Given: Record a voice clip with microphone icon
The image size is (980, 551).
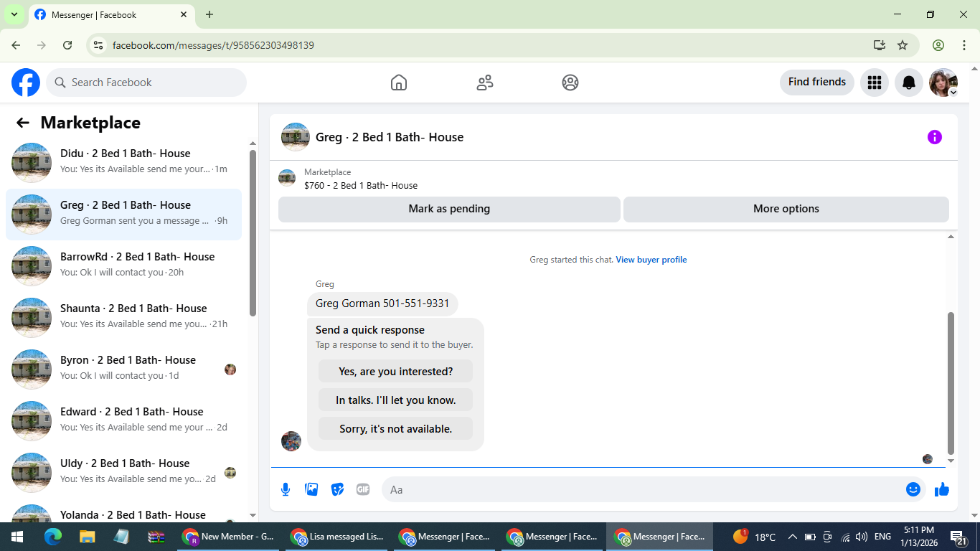Looking at the screenshot, I should (x=286, y=489).
